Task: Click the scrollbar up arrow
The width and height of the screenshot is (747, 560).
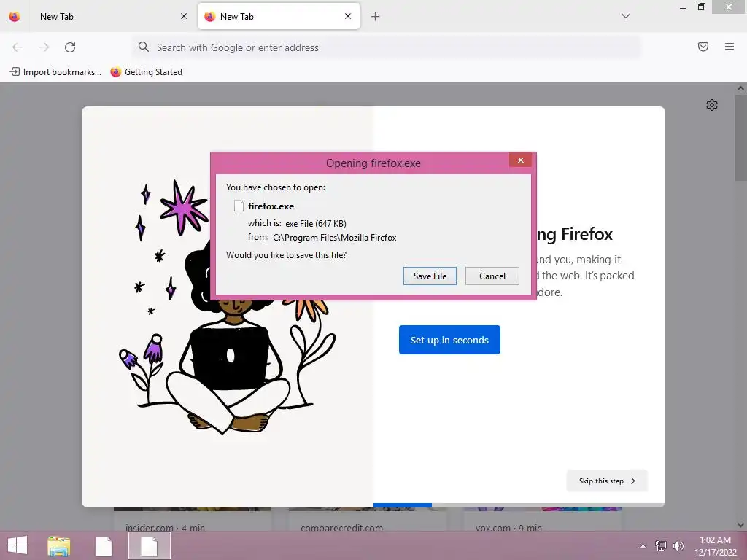Action: pyautogui.click(x=741, y=88)
